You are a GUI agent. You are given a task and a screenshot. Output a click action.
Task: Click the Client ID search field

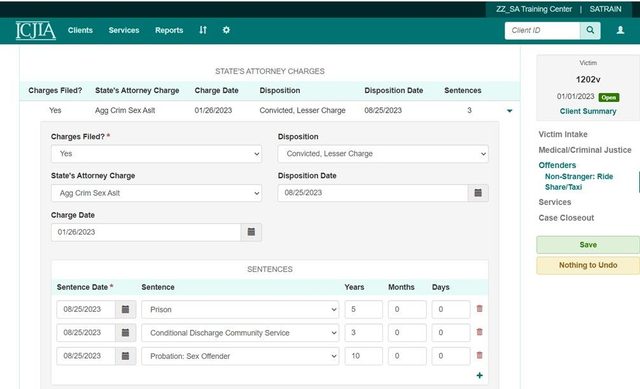point(542,30)
